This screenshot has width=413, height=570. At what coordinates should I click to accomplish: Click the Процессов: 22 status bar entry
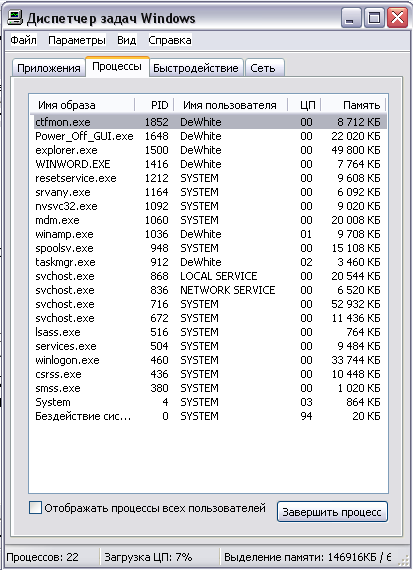click(42, 557)
